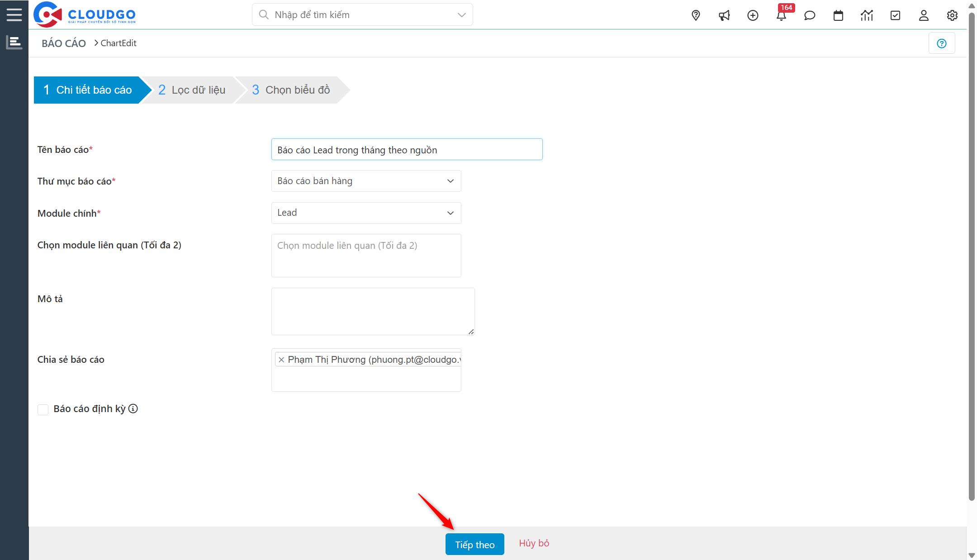977x560 pixels.
Task: Open the settings gear icon
Action: click(952, 15)
